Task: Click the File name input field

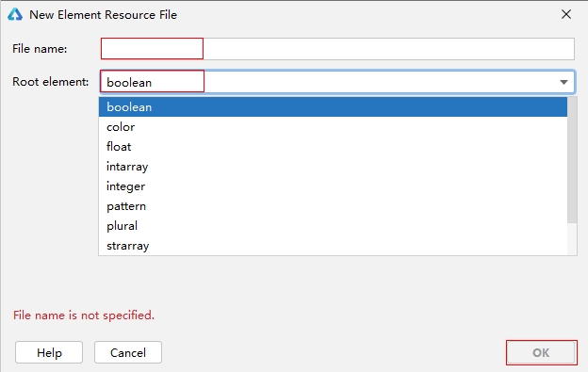Action: point(337,49)
